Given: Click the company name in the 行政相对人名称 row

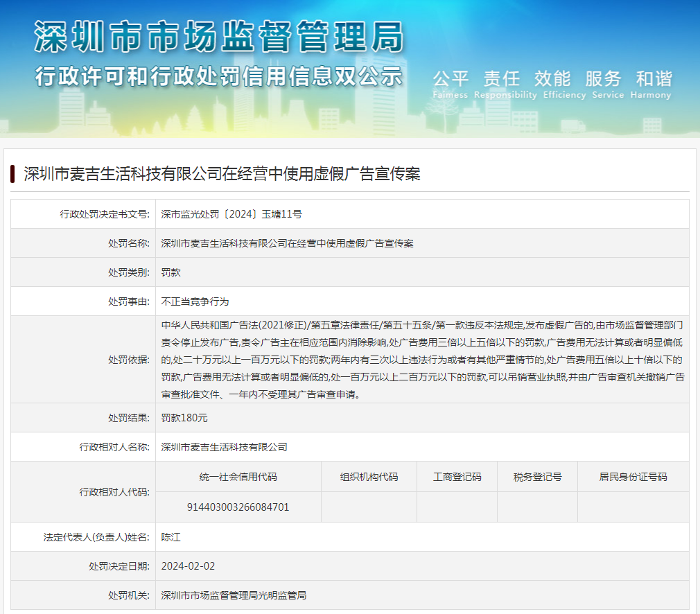Looking at the screenshot, I should click(x=224, y=447).
